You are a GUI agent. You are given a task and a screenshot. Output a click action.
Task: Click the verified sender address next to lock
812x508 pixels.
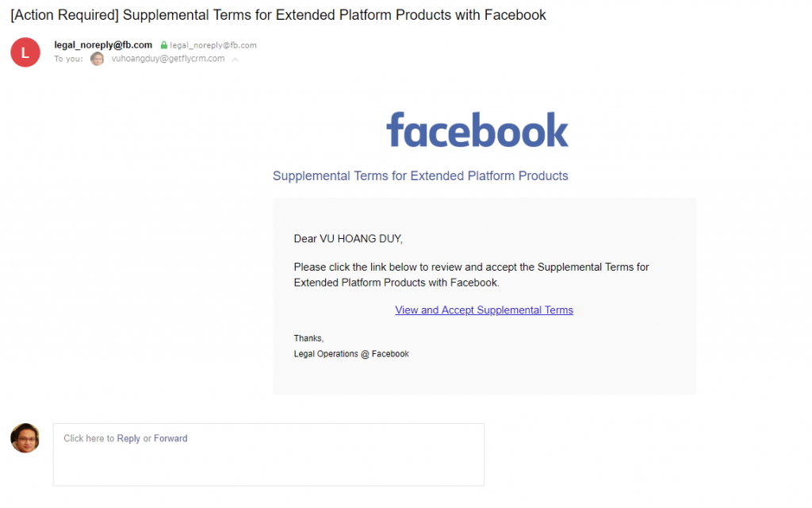213,45
